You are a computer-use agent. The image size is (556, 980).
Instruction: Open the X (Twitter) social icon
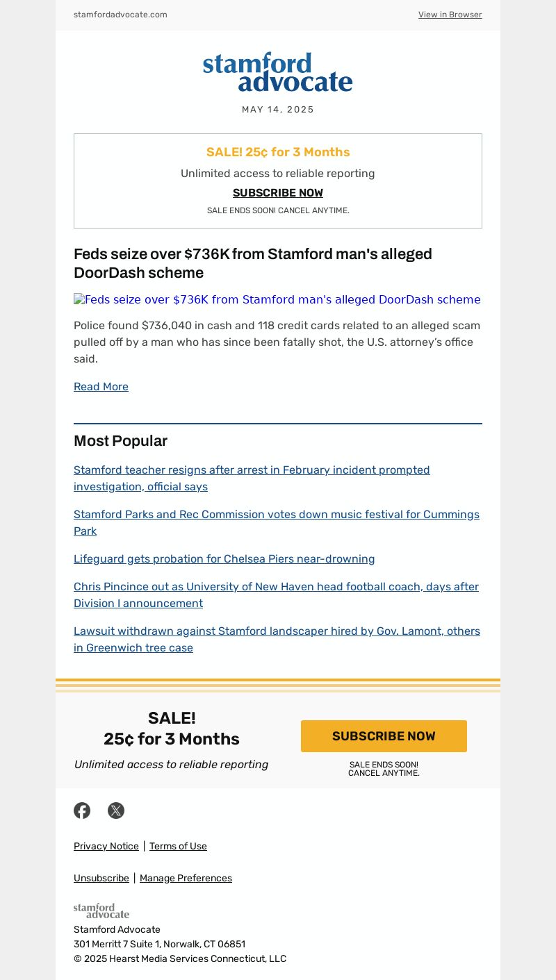click(x=116, y=811)
